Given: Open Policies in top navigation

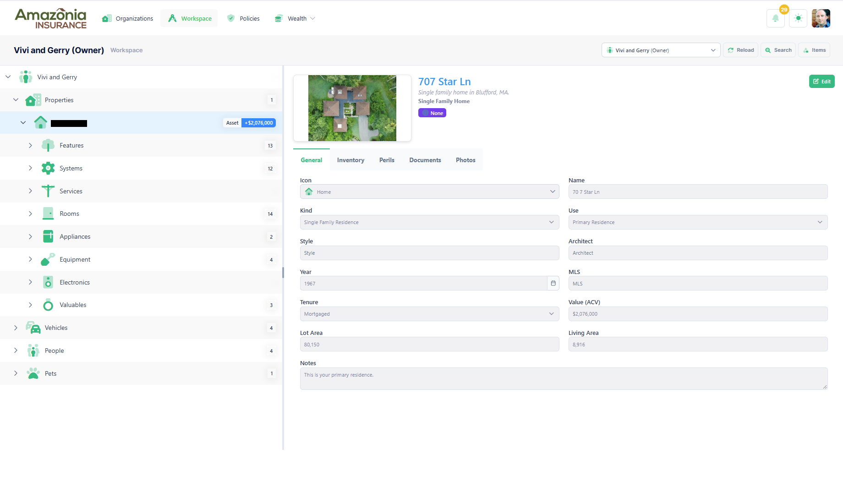Looking at the screenshot, I should point(243,18).
